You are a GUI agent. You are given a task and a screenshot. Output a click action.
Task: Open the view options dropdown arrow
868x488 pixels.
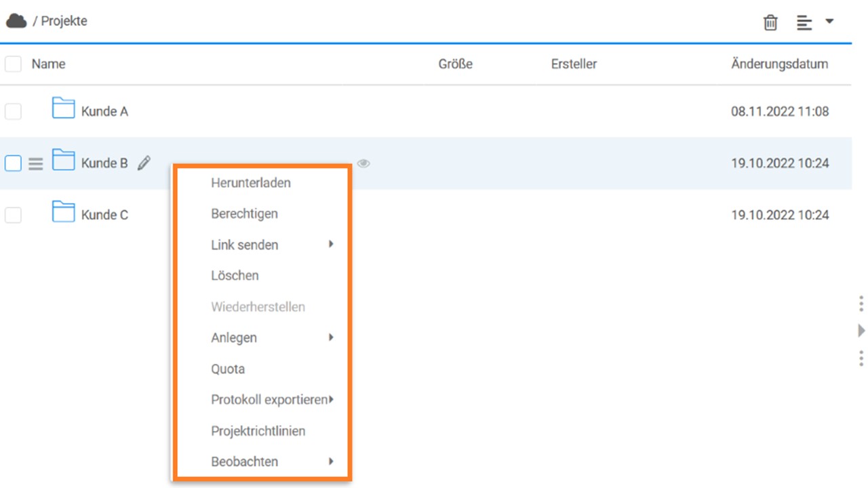coord(829,22)
